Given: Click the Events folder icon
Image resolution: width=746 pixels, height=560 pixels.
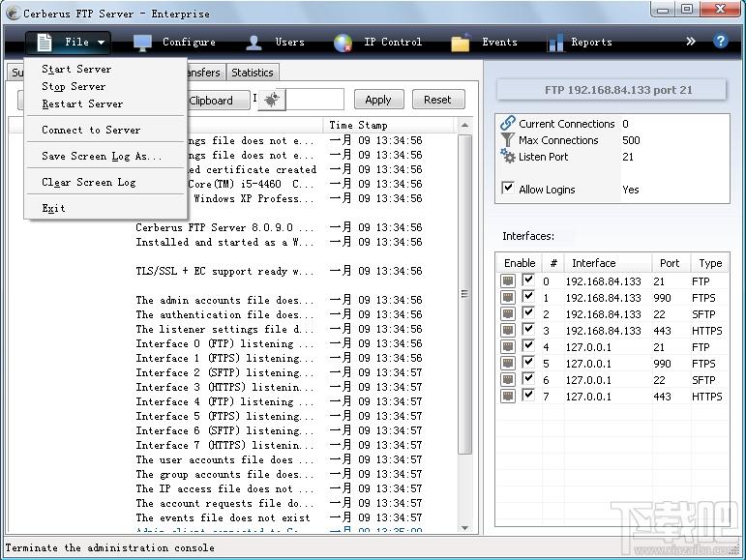Looking at the screenshot, I should (461, 43).
